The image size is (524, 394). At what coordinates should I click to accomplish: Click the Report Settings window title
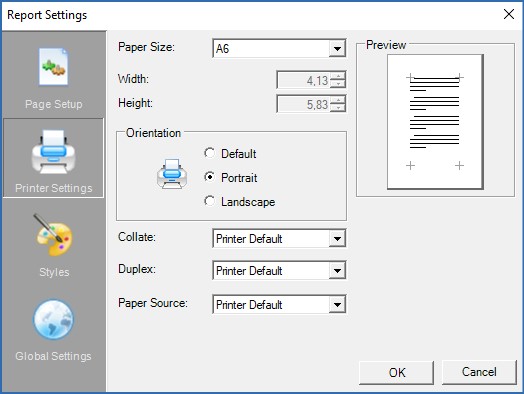(47, 15)
